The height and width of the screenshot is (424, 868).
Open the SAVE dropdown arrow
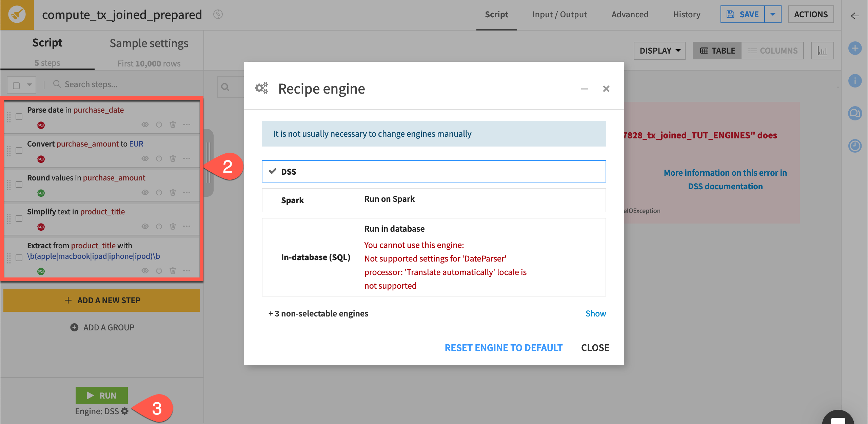[x=773, y=14]
